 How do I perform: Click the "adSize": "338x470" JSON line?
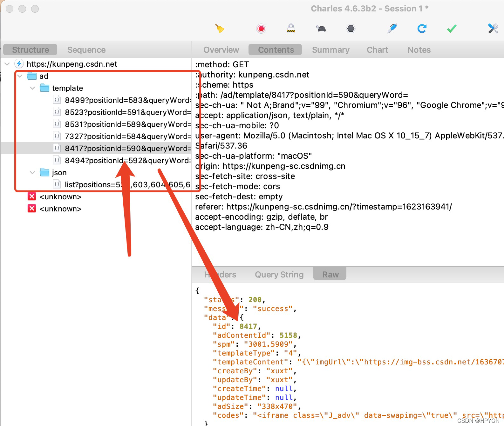point(257,407)
